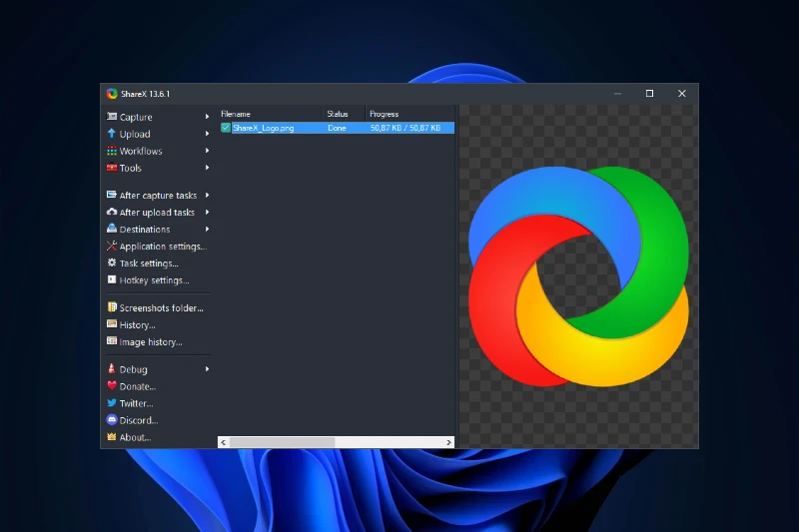Click the Twitter bird icon
The height and width of the screenshot is (532, 799).
pos(112,402)
